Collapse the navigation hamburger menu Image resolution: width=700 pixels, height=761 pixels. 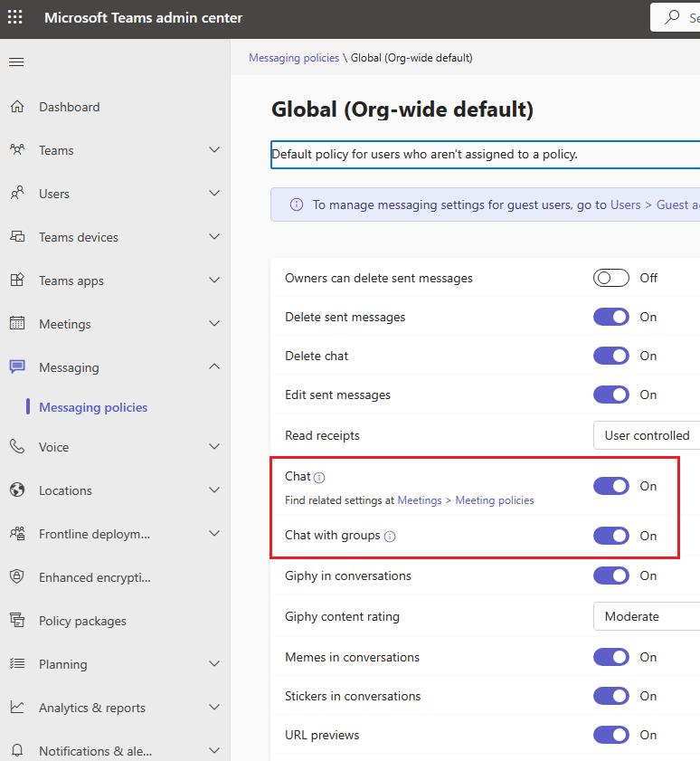[16, 62]
